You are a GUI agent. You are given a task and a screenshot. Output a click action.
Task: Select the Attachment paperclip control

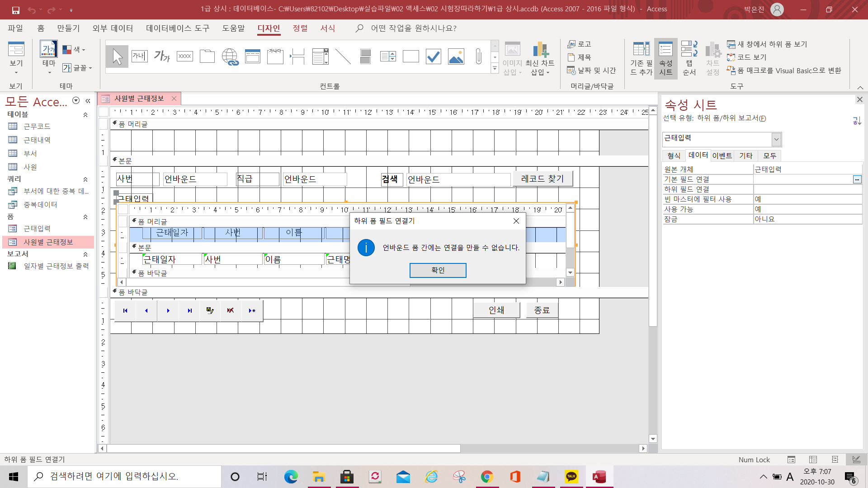(478, 56)
